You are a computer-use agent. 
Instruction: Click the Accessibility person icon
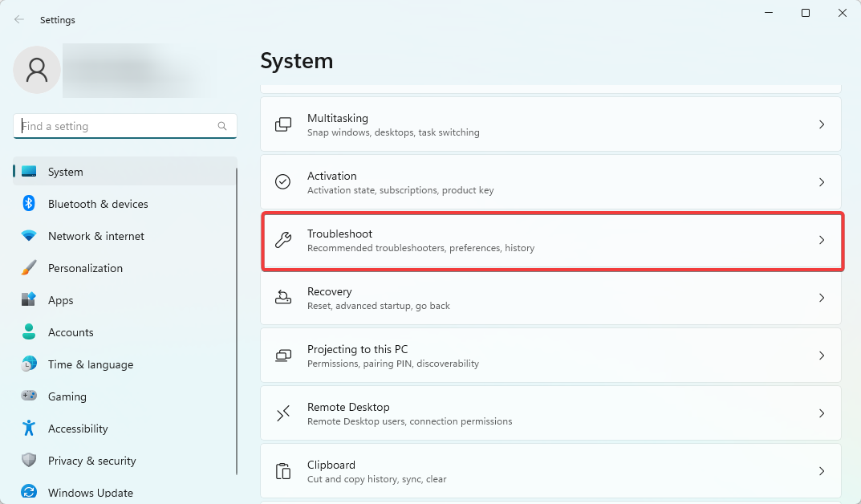pyautogui.click(x=29, y=429)
